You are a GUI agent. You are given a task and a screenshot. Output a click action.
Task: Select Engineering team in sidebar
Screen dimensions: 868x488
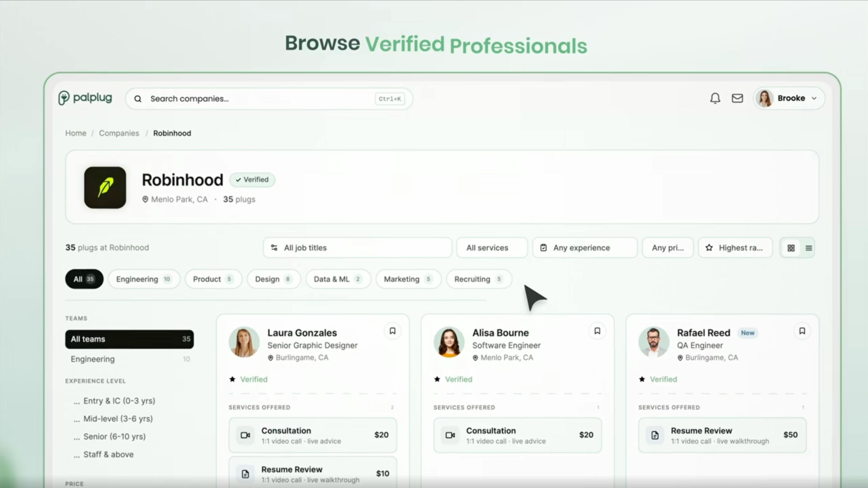point(129,359)
